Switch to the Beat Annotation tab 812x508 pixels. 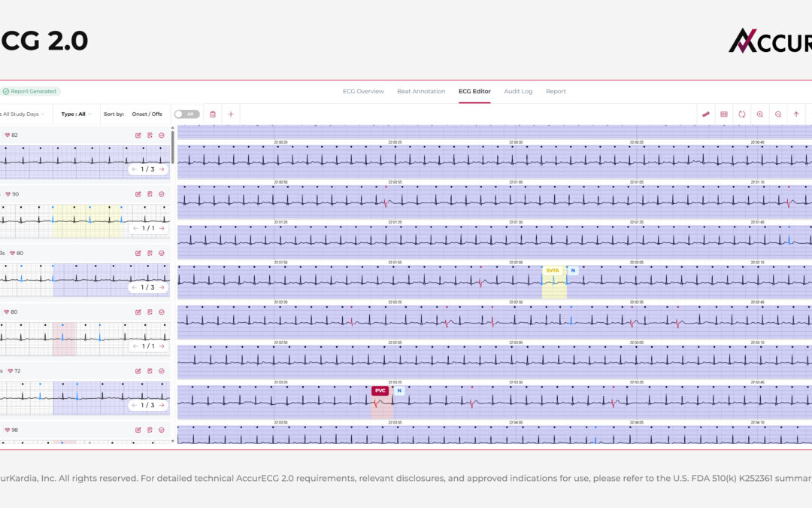coord(421,90)
